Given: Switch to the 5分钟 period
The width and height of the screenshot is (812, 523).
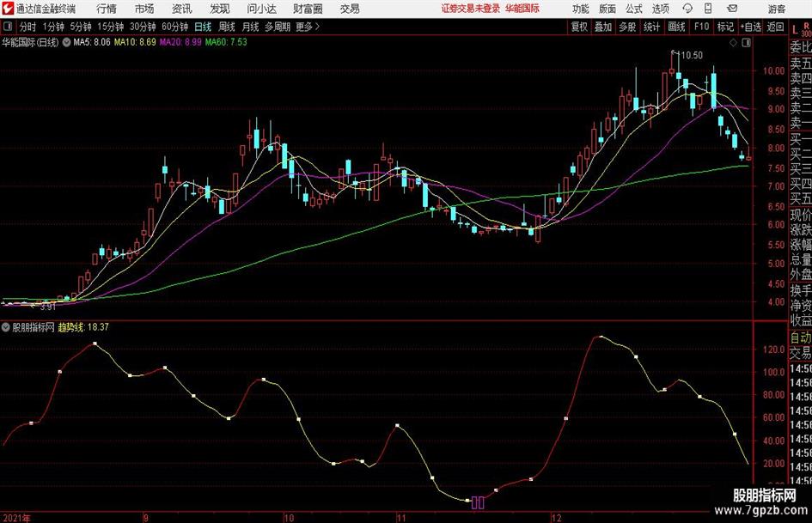Looking at the screenshot, I should [81, 27].
